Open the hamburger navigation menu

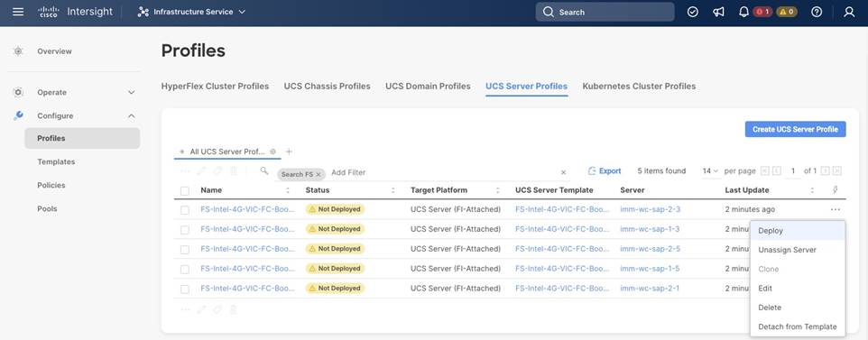click(18, 12)
